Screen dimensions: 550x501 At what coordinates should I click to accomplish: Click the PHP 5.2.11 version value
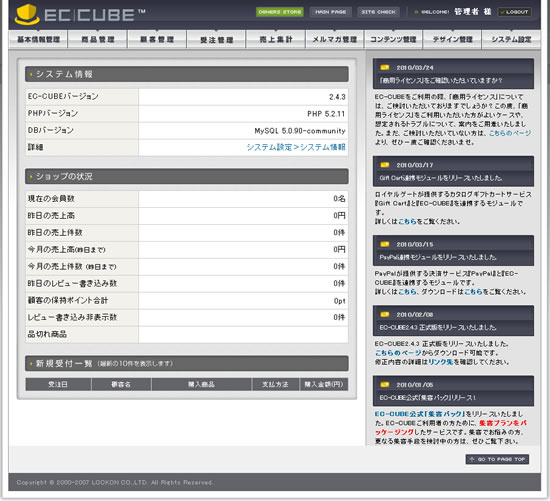[326, 114]
